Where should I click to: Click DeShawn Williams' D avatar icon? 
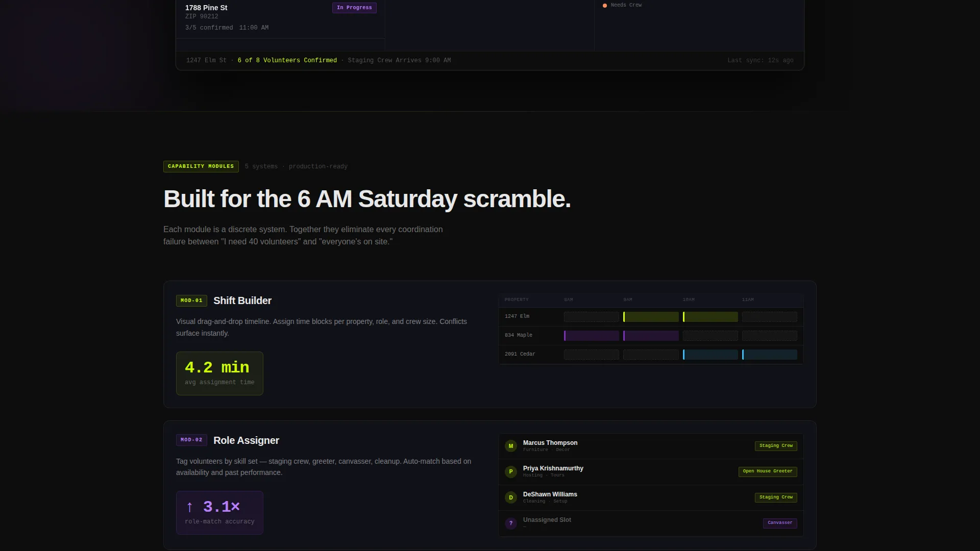[510, 497]
